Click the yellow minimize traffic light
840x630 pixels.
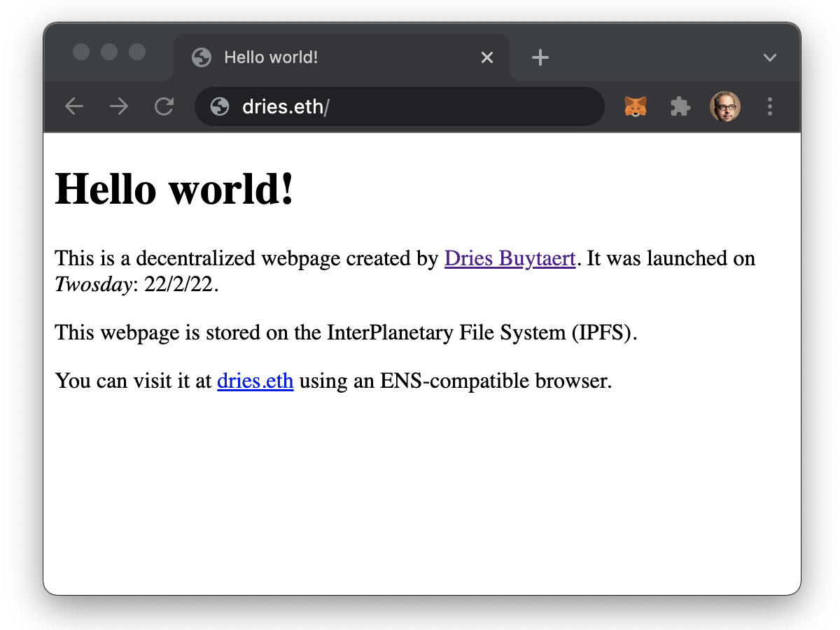click(x=109, y=51)
